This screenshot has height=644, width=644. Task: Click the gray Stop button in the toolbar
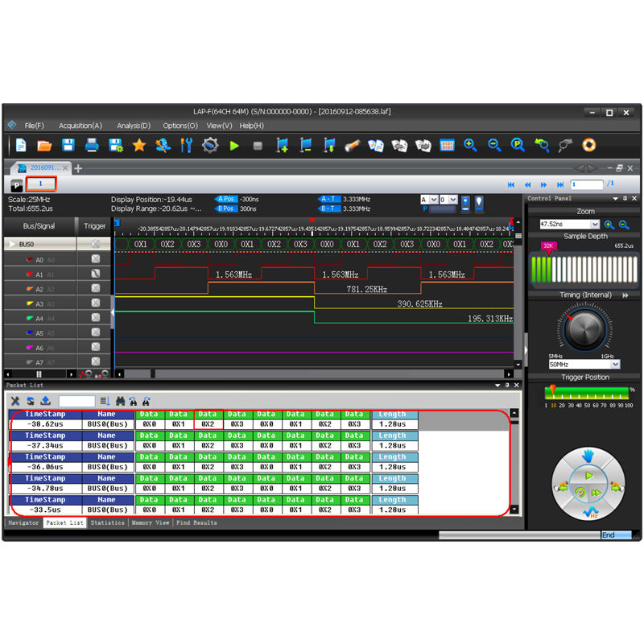[x=258, y=146]
